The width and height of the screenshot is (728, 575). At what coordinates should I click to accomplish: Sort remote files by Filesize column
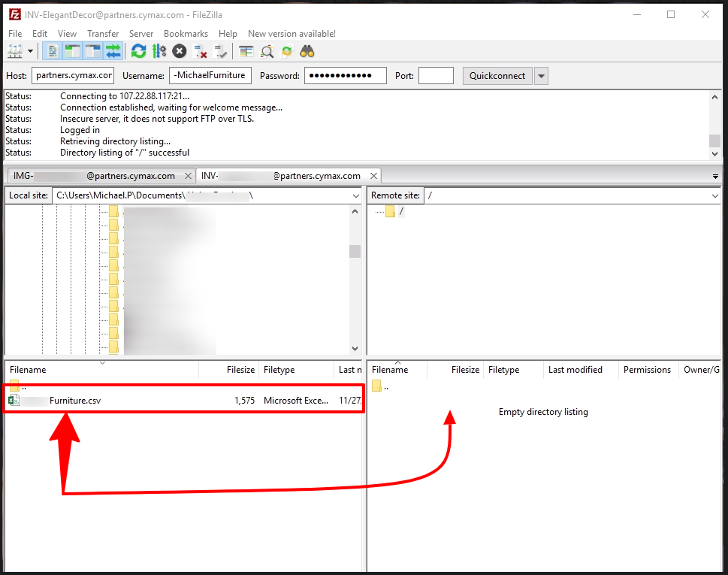(x=455, y=370)
